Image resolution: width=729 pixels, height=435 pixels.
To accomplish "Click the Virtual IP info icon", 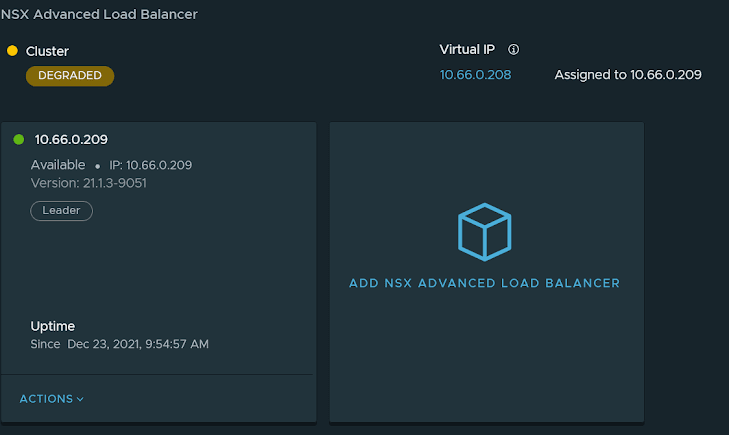I will tap(513, 49).
